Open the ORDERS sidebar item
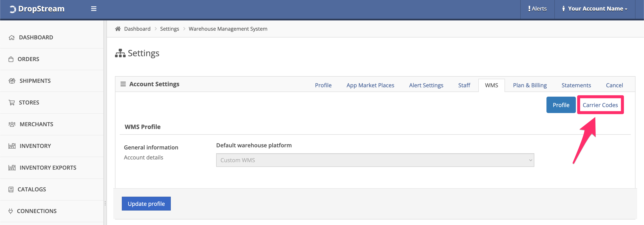Image resolution: width=644 pixels, height=225 pixels. pos(52,59)
